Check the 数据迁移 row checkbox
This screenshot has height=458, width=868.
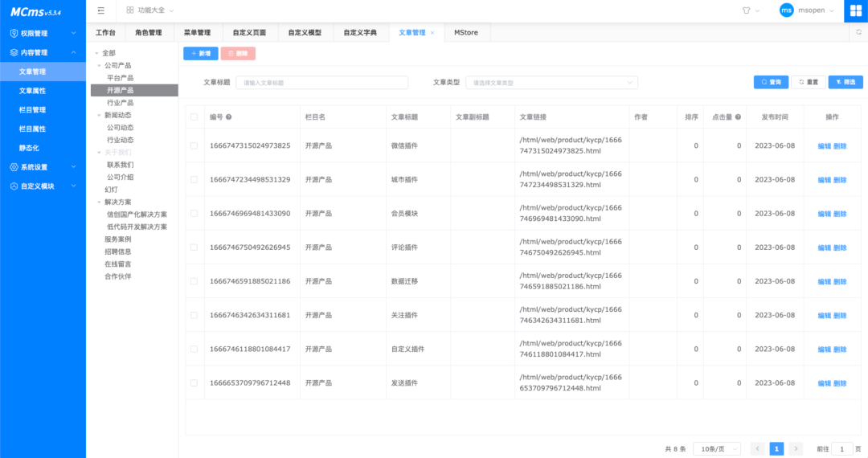(194, 281)
